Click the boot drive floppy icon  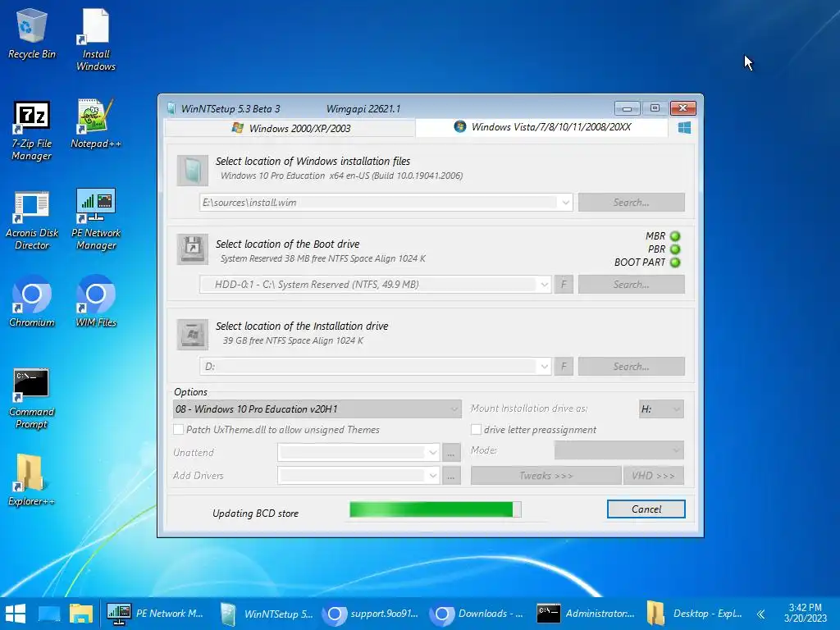tap(192, 249)
